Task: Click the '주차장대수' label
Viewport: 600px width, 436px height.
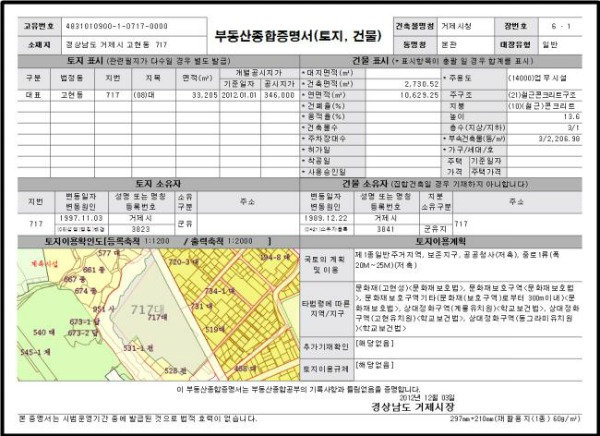Action: coord(324,139)
